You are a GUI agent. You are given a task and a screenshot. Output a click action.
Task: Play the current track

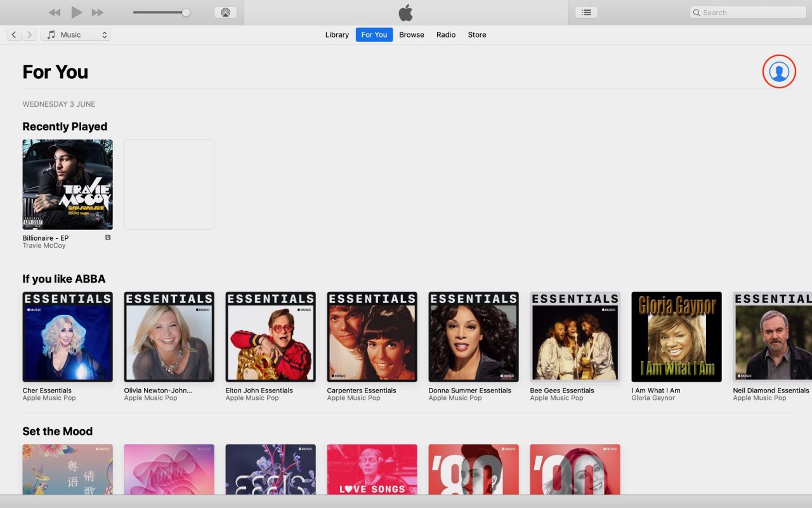(x=75, y=12)
